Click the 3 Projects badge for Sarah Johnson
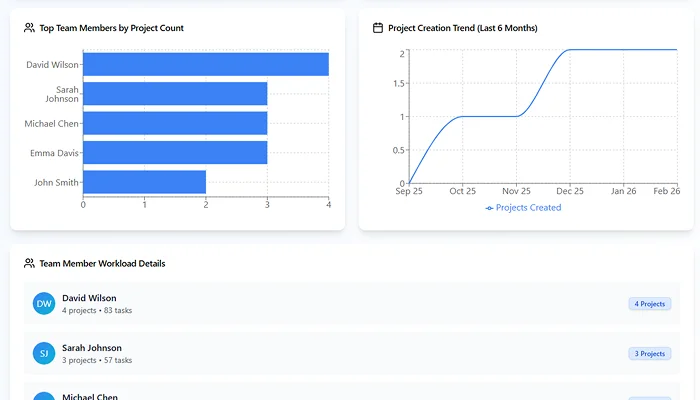Image resolution: width=700 pixels, height=400 pixels. click(649, 353)
